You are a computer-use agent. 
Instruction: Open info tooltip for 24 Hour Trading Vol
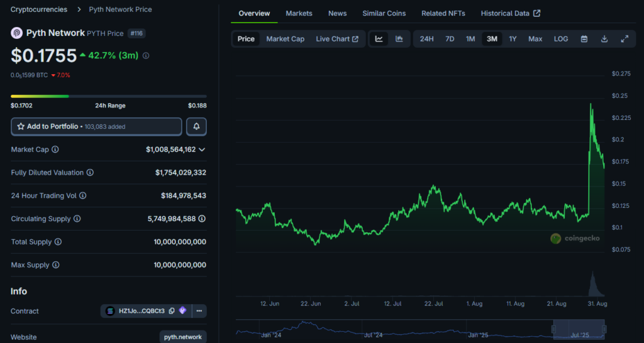coord(82,196)
